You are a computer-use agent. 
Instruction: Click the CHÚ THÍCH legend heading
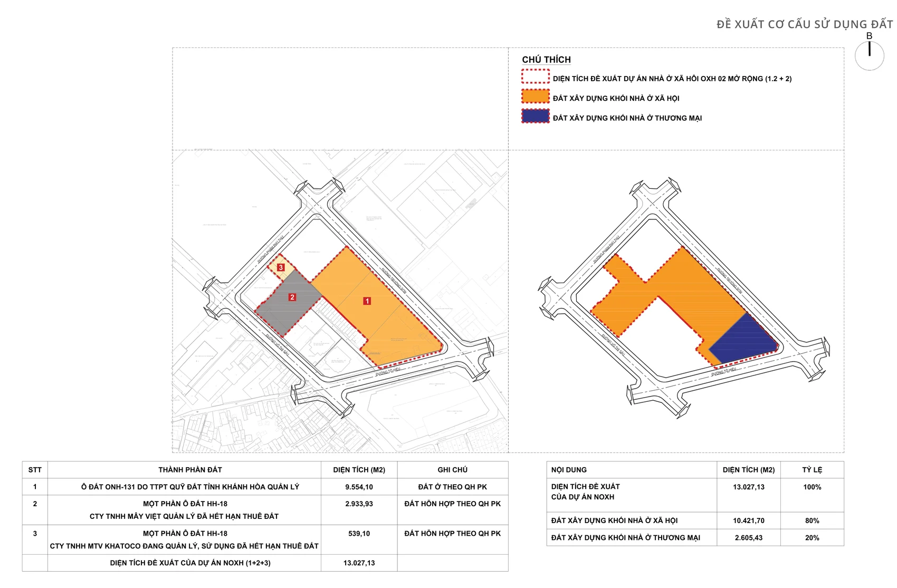click(546, 60)
